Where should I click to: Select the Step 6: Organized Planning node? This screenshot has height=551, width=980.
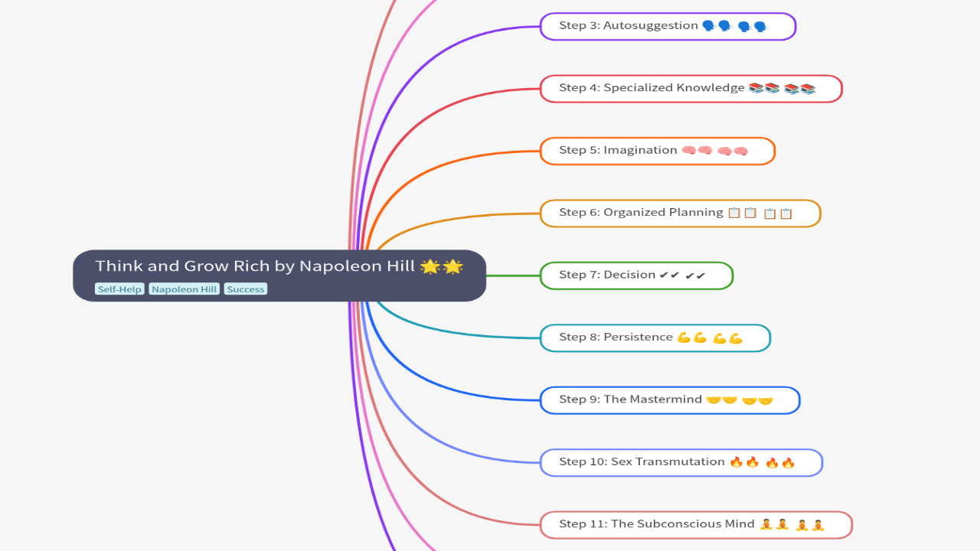680,214
